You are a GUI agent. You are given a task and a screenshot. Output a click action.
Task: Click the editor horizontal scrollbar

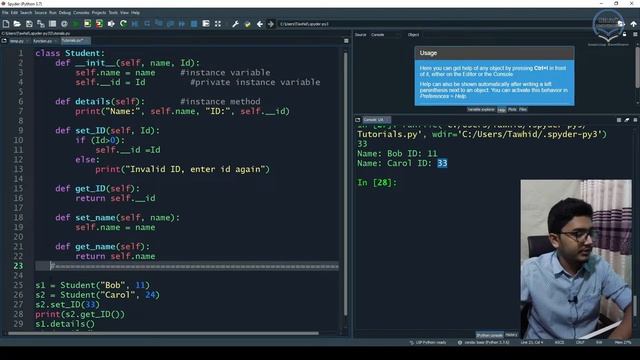[x=163, y=333]
